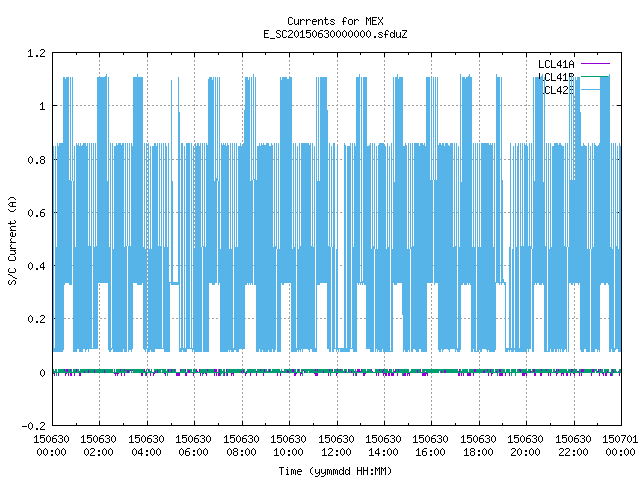Click the chart title "Currents for MEX"
640x480 pixels.
pyautogui.click(x=335, y=21)
